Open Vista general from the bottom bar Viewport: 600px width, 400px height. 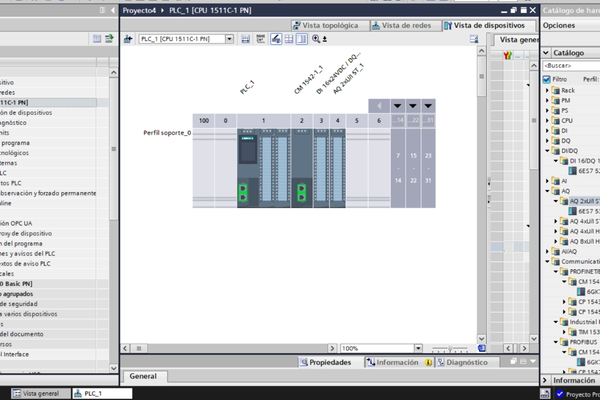coord(38,394)
